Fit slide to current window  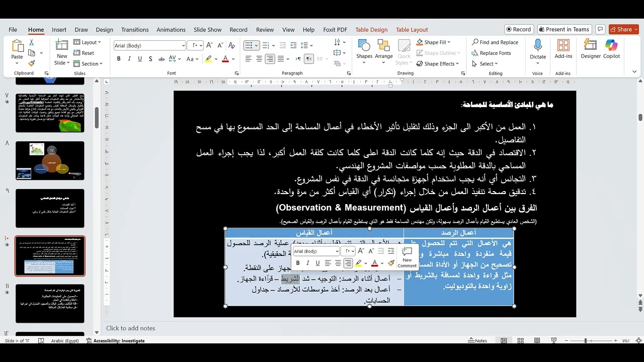point(639,340)
